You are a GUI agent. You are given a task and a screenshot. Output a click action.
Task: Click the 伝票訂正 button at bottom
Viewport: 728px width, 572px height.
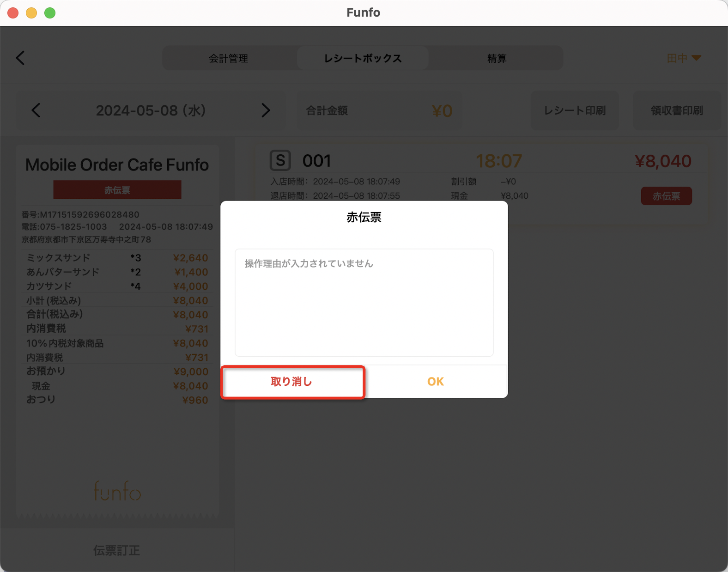click(x=117, y=550)
